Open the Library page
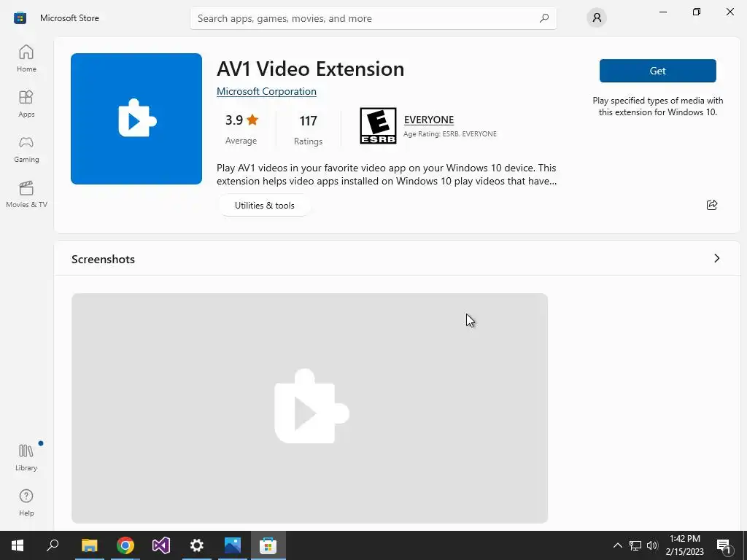Image resolution: width=747 pixels, height=560 pixels. pos(26,458)
